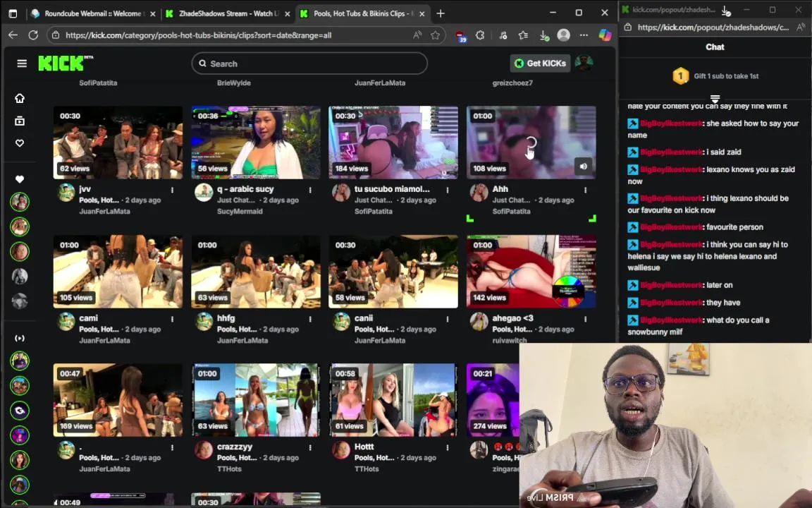Collapse the chat leaderboard with the chevron handle

click(x=715, y=99)
